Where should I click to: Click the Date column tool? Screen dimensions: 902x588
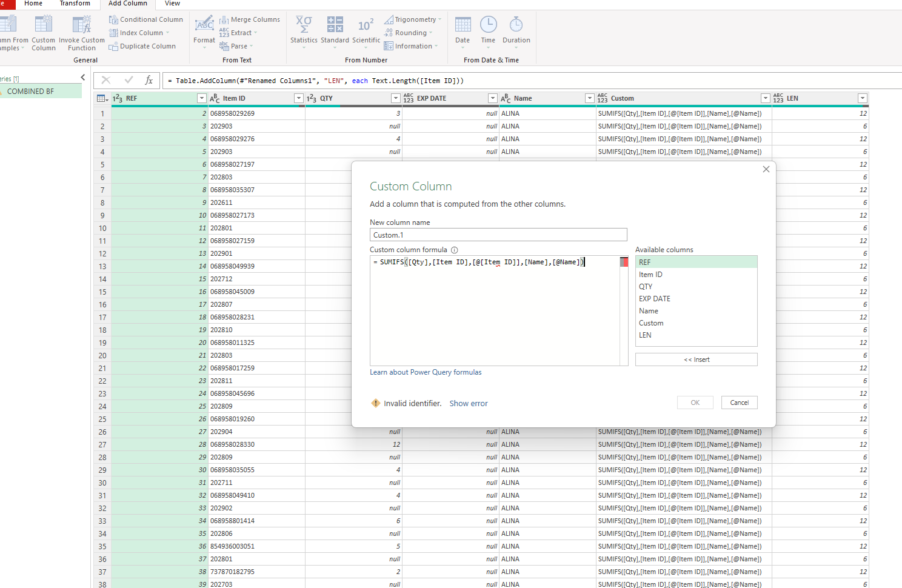(463, 33)
